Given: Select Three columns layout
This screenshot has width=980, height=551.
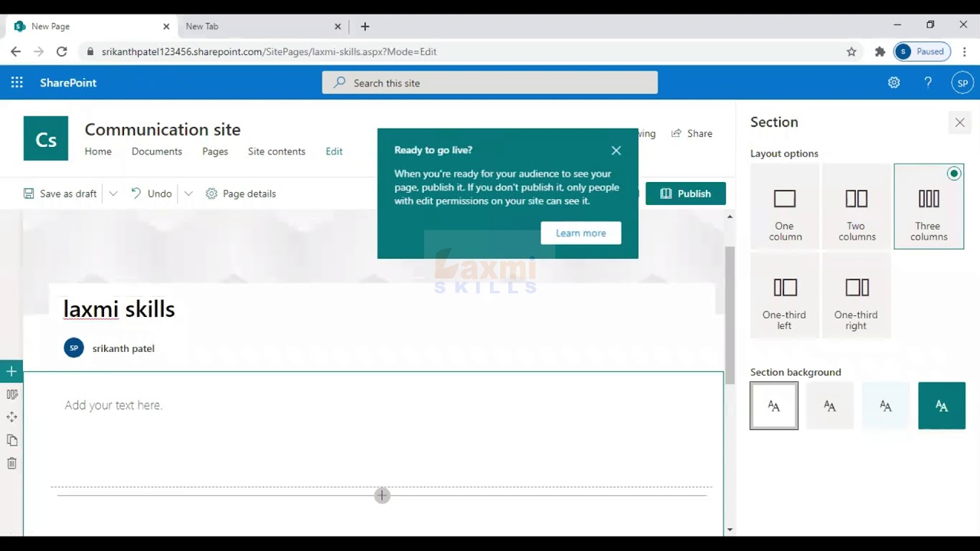Looking at the screenshot, I should tap(929, 207).
